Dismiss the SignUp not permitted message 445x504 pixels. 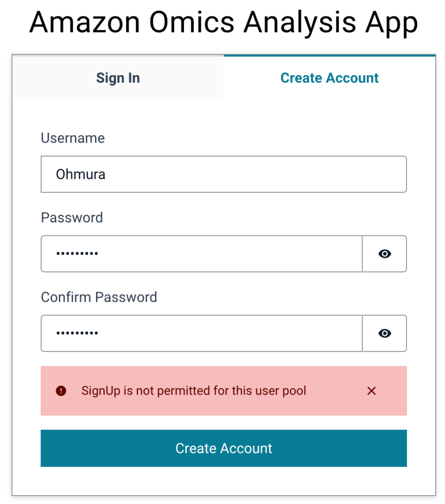[x=371, y=391]
